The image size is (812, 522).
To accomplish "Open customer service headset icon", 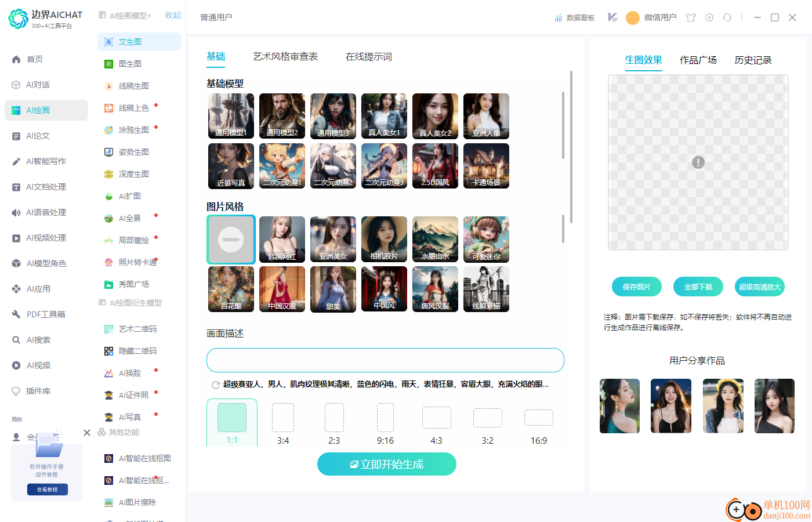I will (x=727, y=17).
